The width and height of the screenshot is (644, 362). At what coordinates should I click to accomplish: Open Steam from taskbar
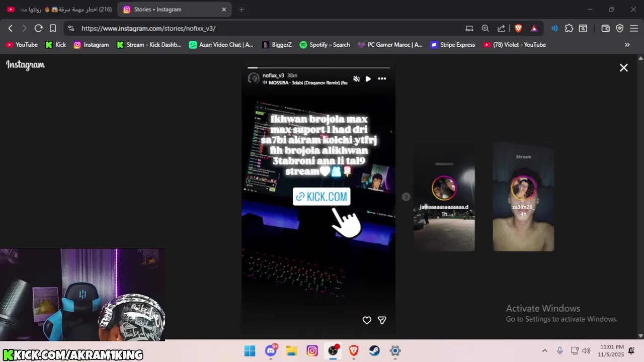click(374, 351)
